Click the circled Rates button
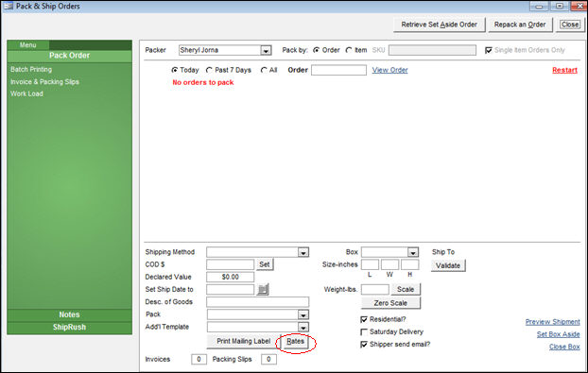588x373 pixels. click(296, 342)
